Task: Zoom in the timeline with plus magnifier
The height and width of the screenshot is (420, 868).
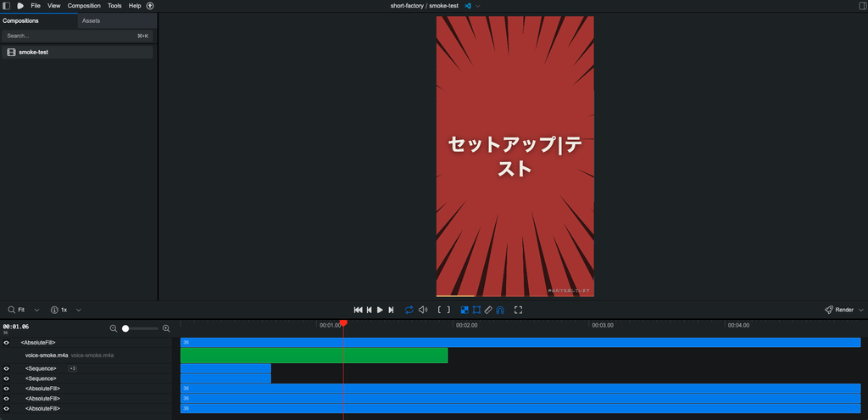Action: point(166,328)
